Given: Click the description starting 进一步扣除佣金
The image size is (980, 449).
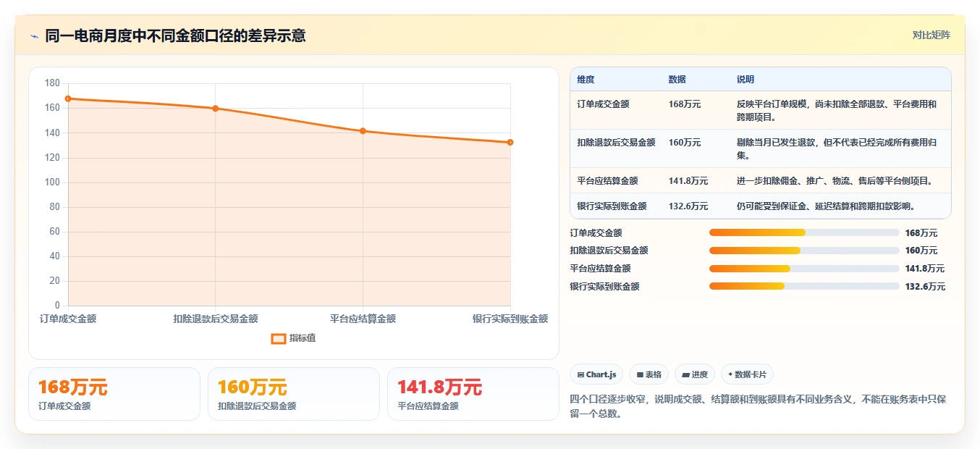Looking at the screenshot, I should click(x=835, y=181).
